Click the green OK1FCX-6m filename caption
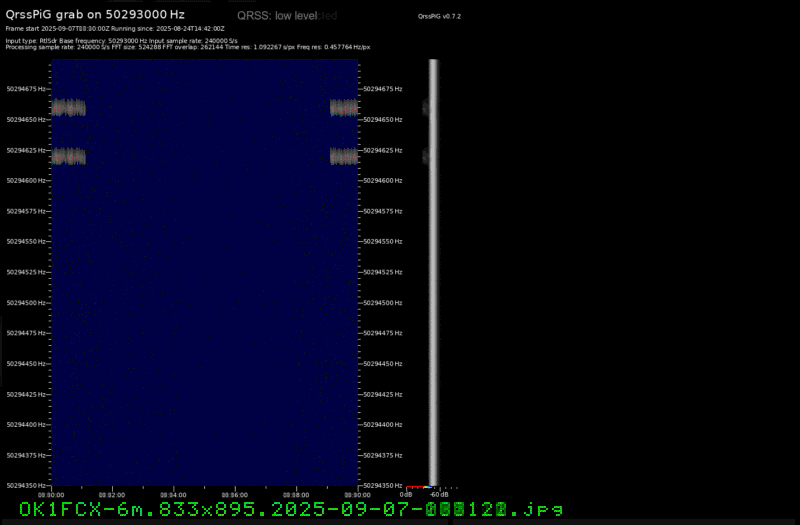This screenshot has height=525, width=800. (x=291, y=509)
